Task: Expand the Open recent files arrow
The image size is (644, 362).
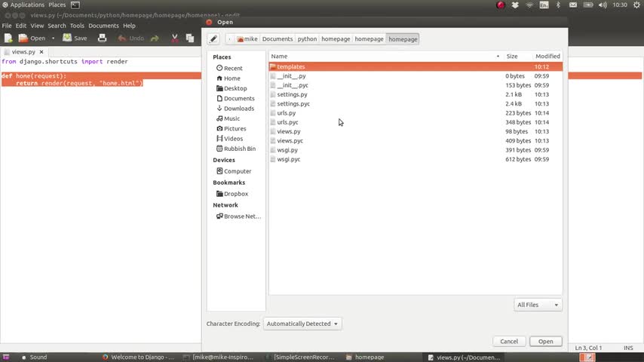Action: (53, 38)
